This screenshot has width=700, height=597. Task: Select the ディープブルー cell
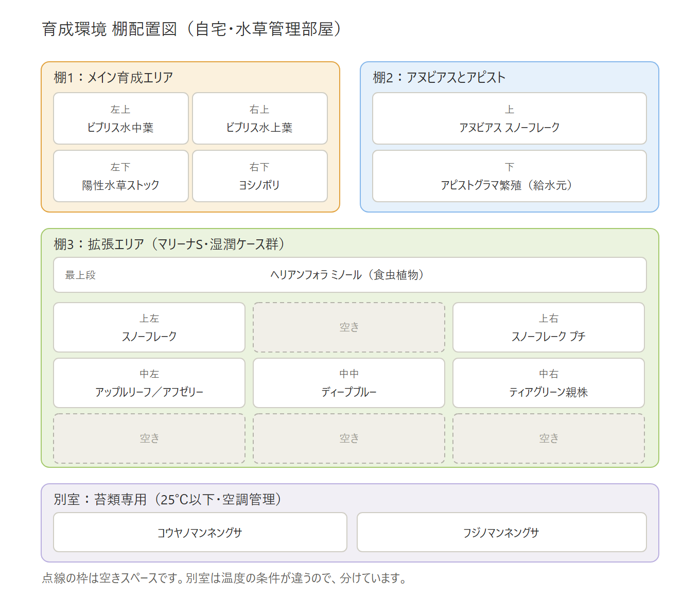pyautogui.click(x=349, y=383)
